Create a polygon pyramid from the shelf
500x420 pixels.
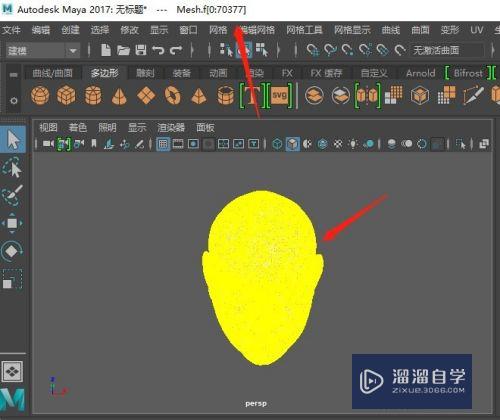199,96
